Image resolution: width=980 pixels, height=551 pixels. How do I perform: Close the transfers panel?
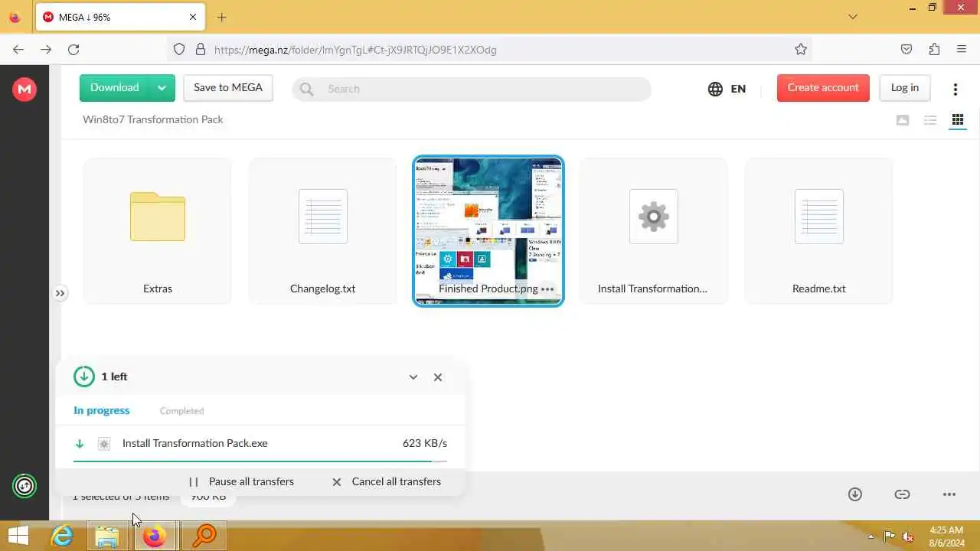438,377
